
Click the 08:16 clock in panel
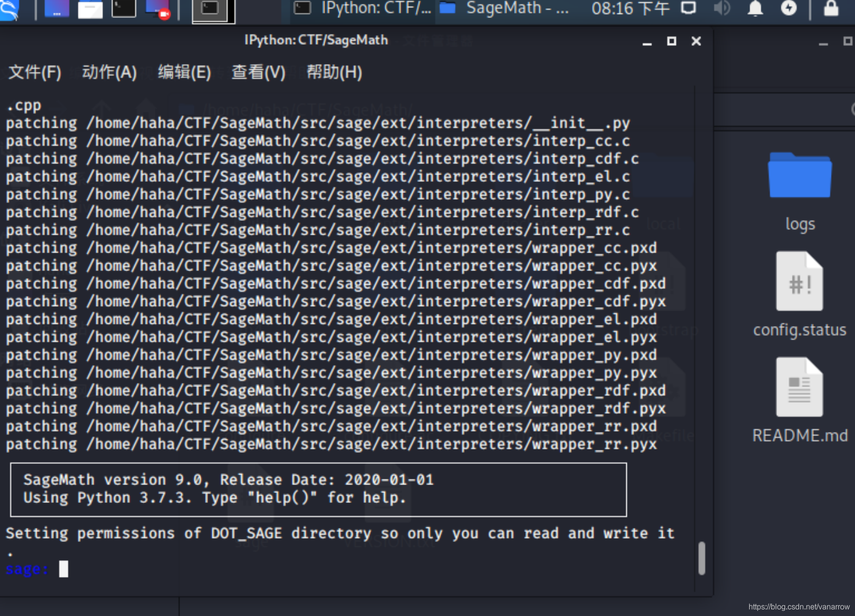pos(630,8)
